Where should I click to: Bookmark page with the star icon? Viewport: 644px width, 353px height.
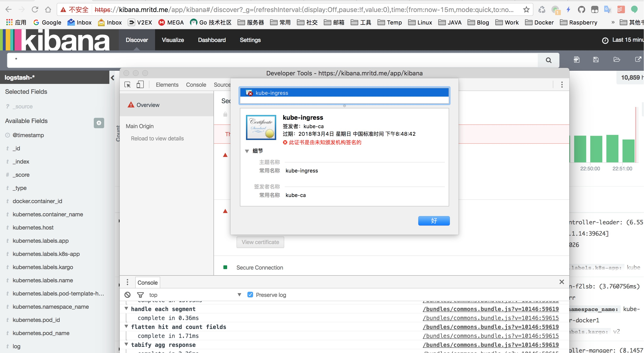[x=526, y=9]
